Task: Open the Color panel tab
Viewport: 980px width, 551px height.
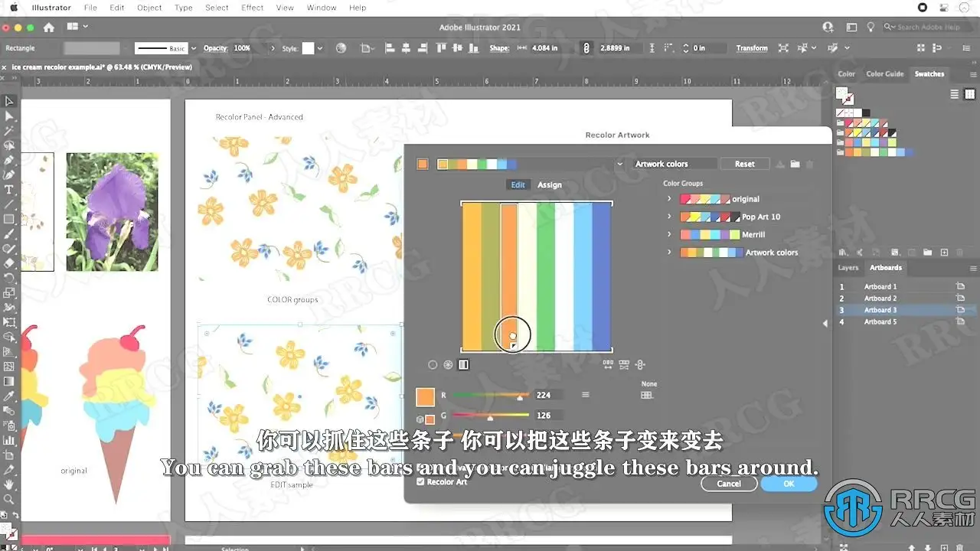Action: point(846,74)
